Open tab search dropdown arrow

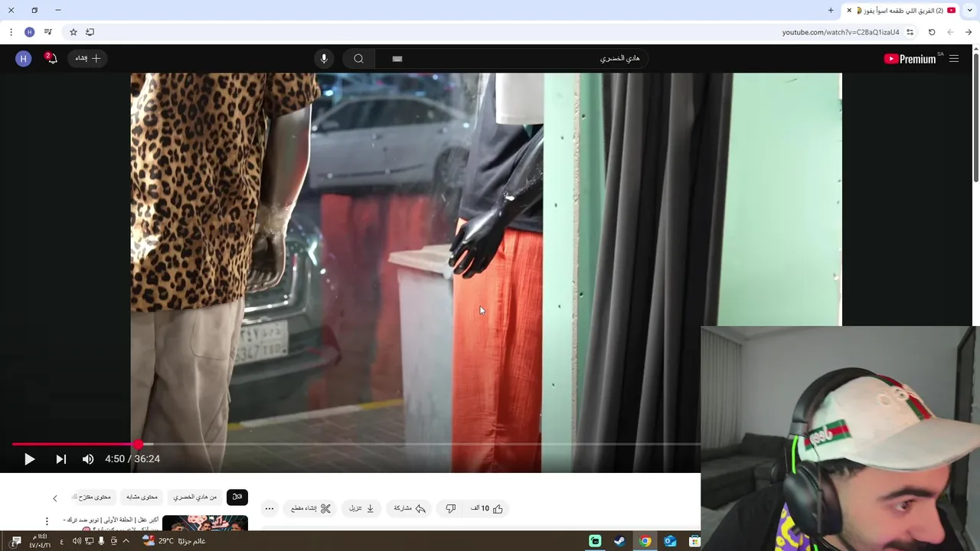[970, 10]
